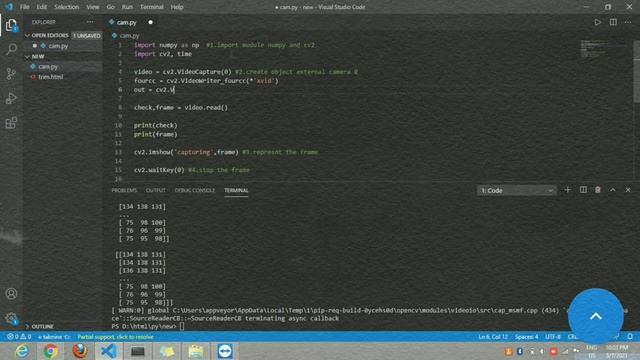Open Internet Explorer from taskbar
640x360 pixels.
[22, 351]
